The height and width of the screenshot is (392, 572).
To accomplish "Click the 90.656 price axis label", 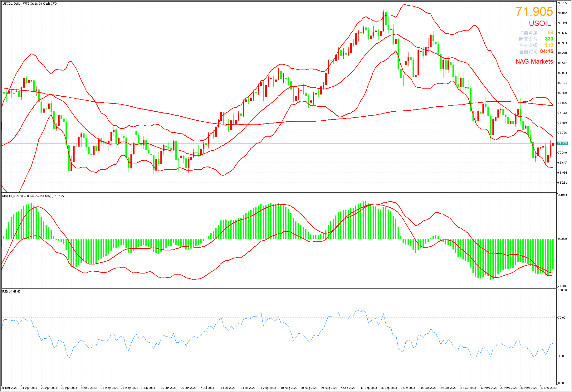I will coord(562,33).
